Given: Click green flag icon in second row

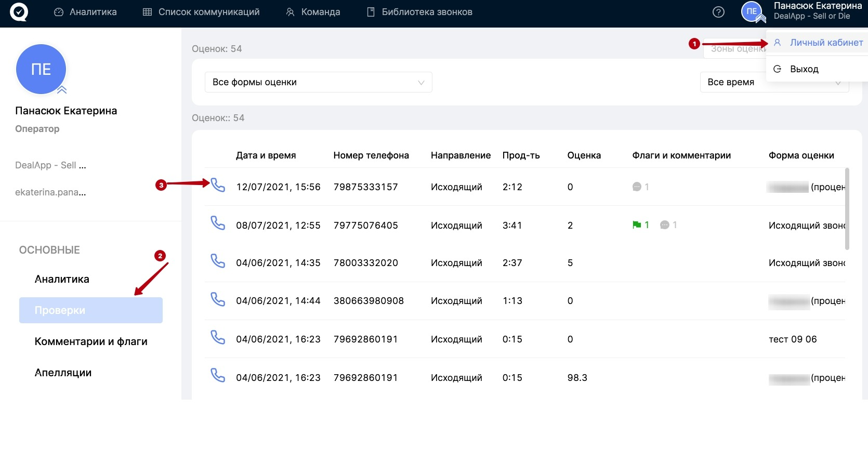Looking at the screenshot, I should click(x=637, y=225).
